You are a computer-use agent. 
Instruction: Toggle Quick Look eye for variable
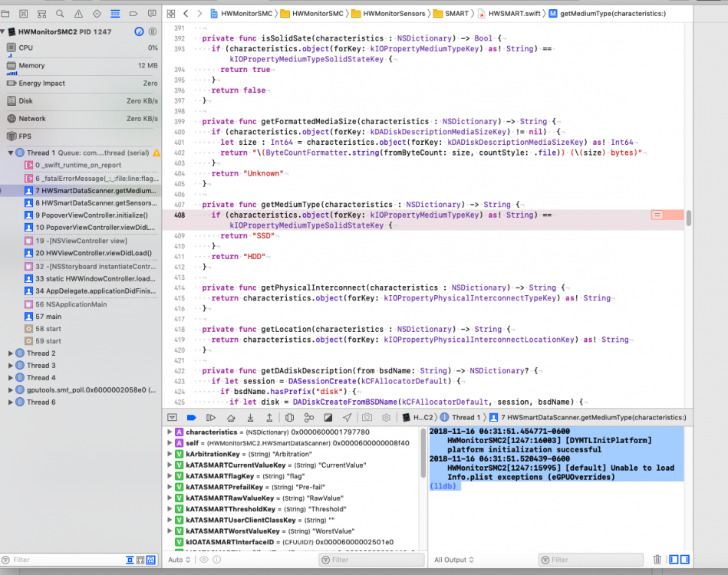click(204, 560)
